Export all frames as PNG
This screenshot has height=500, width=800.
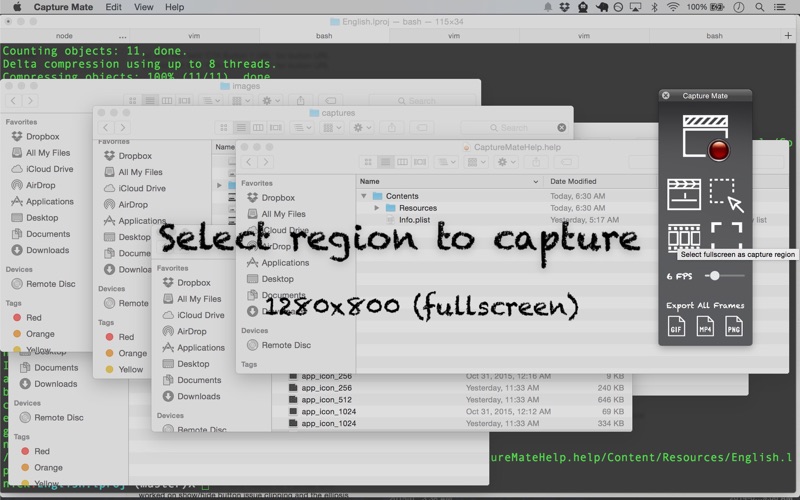point(735,326)
